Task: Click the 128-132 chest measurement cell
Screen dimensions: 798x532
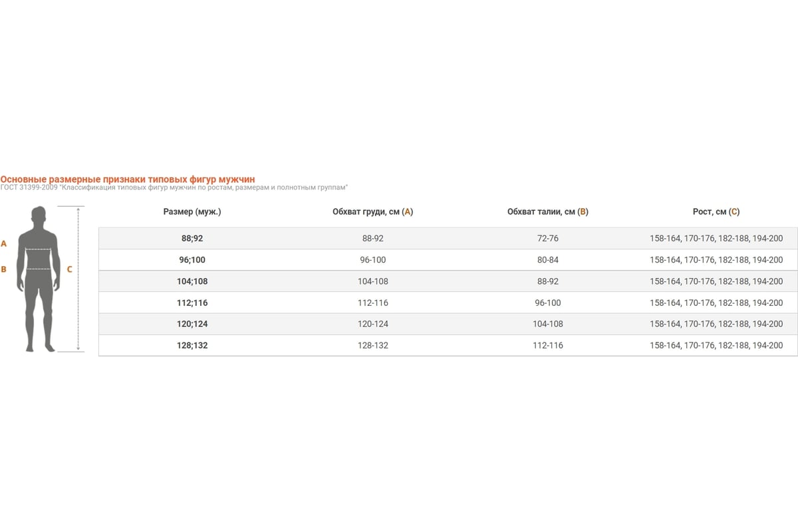Action: point(373,346)
